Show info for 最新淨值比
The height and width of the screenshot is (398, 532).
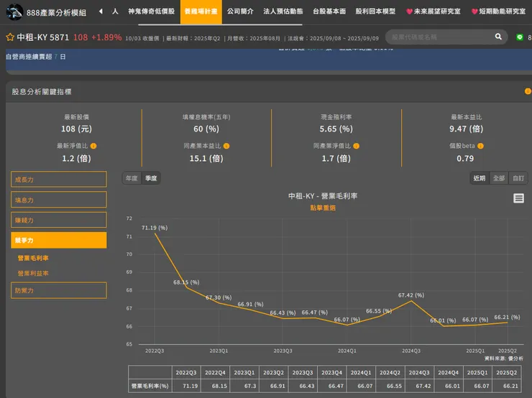tap(93, 146)
